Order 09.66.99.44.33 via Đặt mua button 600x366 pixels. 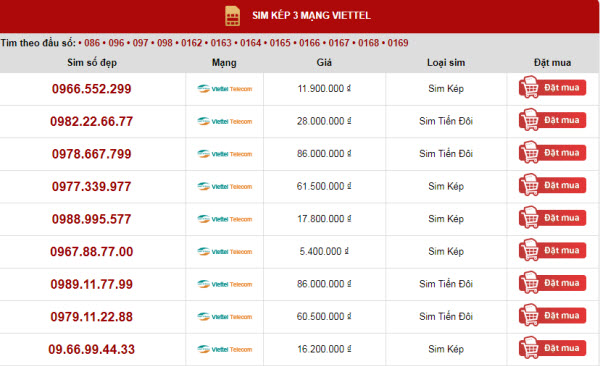pos(552,348)
